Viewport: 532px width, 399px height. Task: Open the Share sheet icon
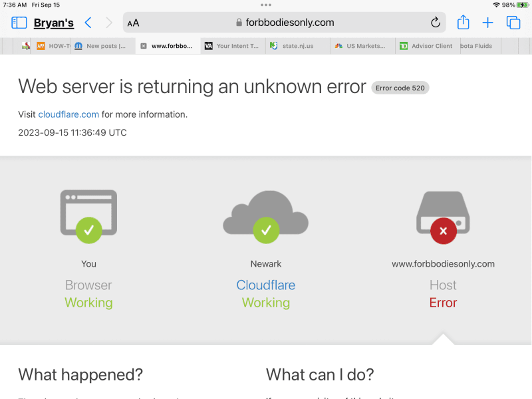[463, 23]
